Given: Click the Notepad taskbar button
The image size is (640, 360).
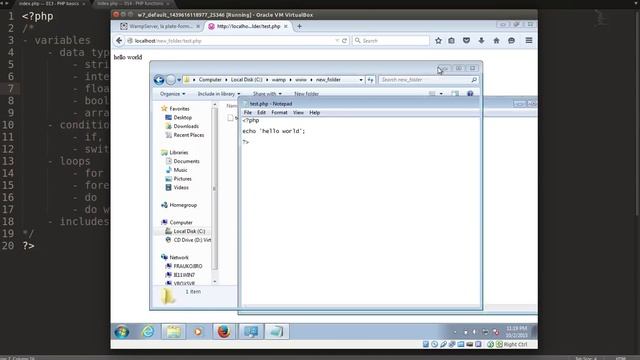Looking at the screenshot, I should point(277,332).
